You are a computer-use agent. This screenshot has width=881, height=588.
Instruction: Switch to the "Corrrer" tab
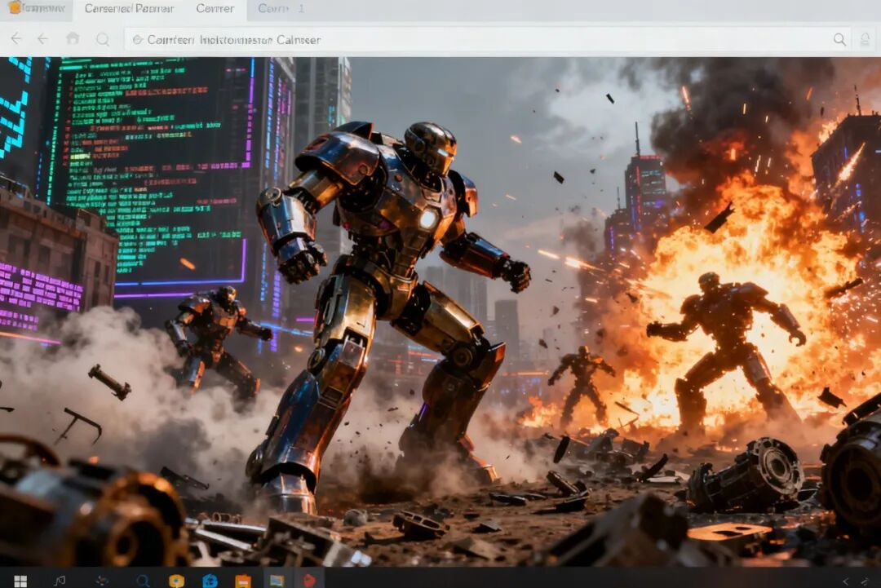coord(215,9)
